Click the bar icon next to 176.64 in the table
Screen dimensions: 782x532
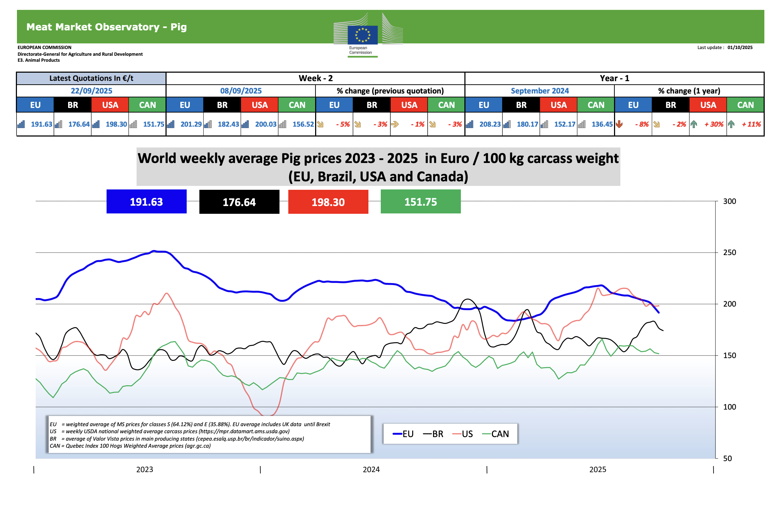coord(59,124)
